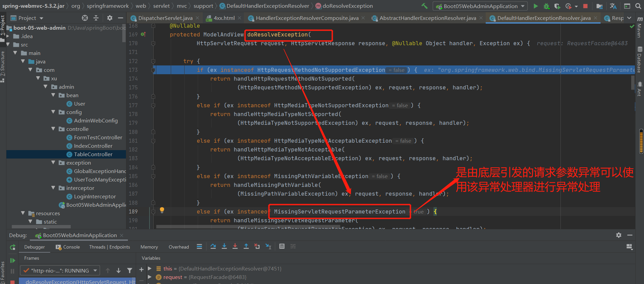
Task: Click the translate icon in the toolbar
Action: [x=613, y=6]
